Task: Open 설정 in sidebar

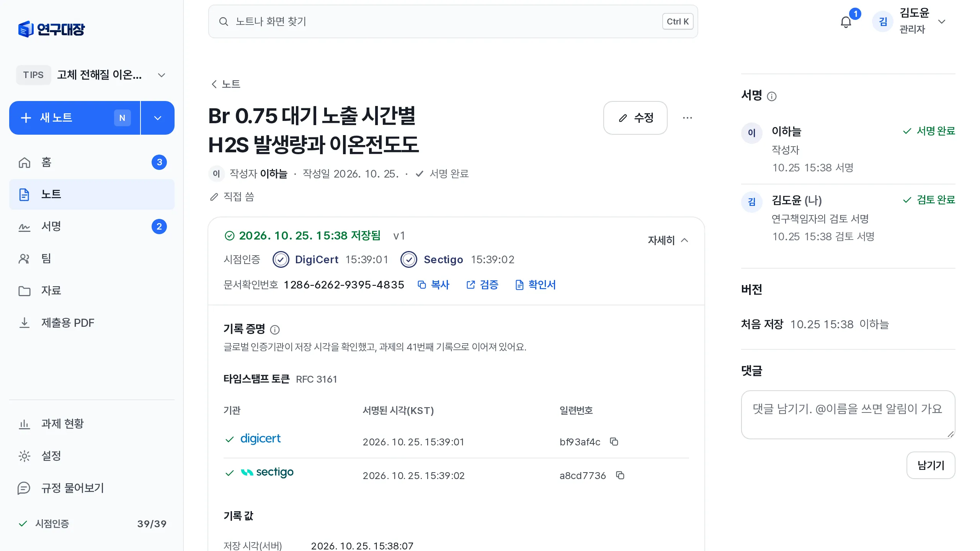Action: 92,456
